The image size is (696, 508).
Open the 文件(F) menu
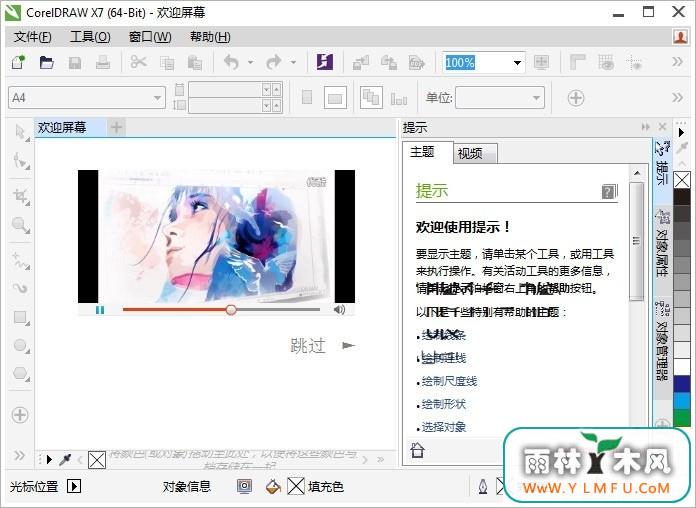point(32,37)
